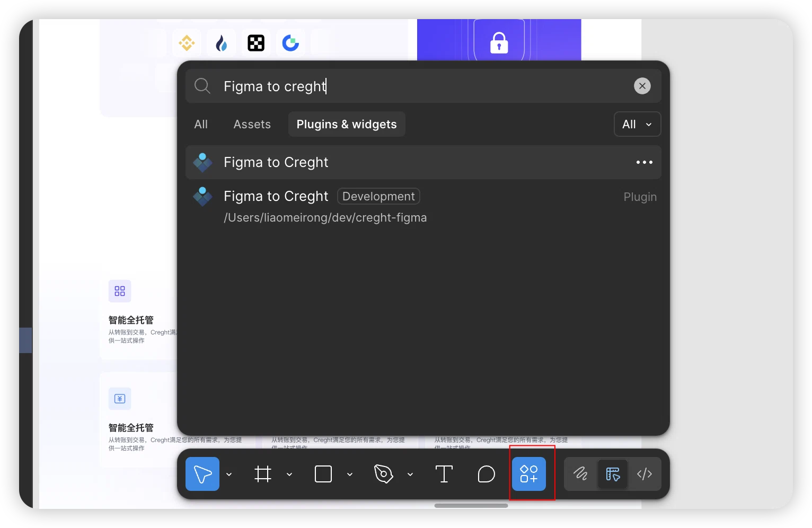Click the plugin path /Users/liaomeirong/dev/creght-figma
The image size is (812, 528).
pos(325,218)
